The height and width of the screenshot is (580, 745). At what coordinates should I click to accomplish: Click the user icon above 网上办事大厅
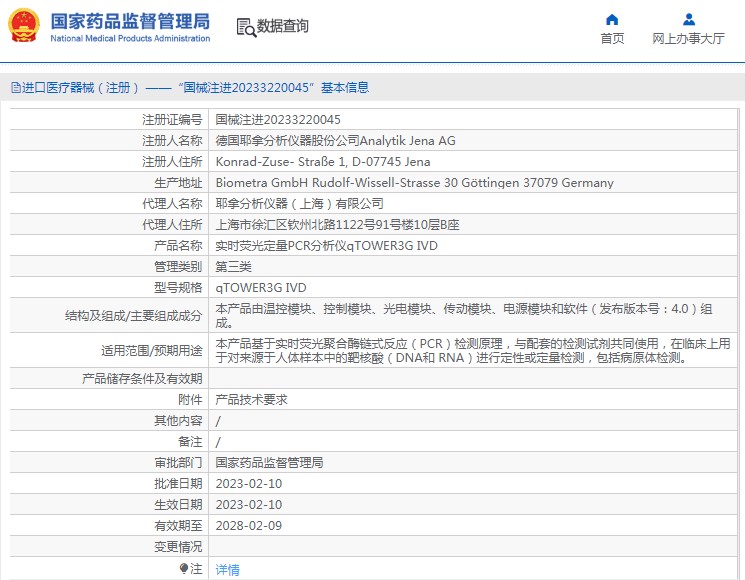coord(688,19)
